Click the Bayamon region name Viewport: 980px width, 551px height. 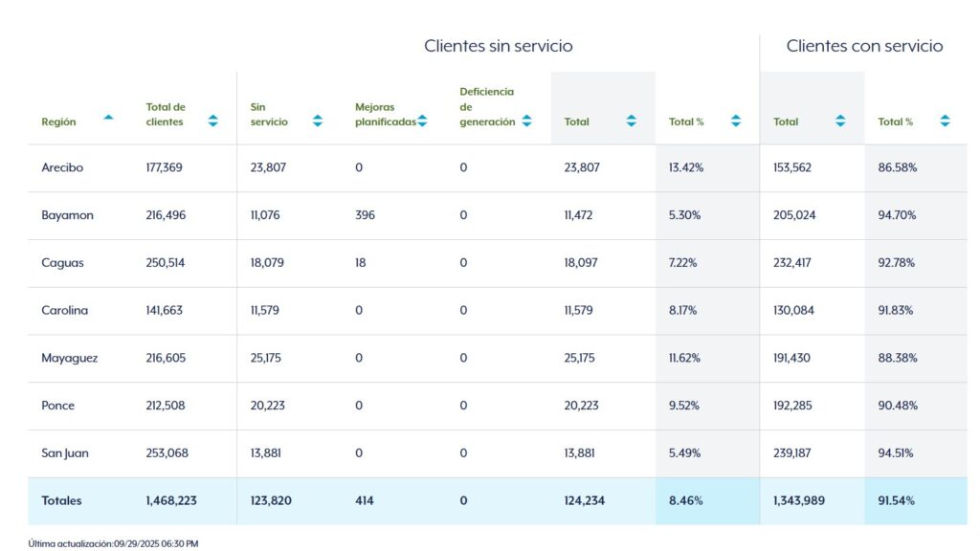[67, 215]
